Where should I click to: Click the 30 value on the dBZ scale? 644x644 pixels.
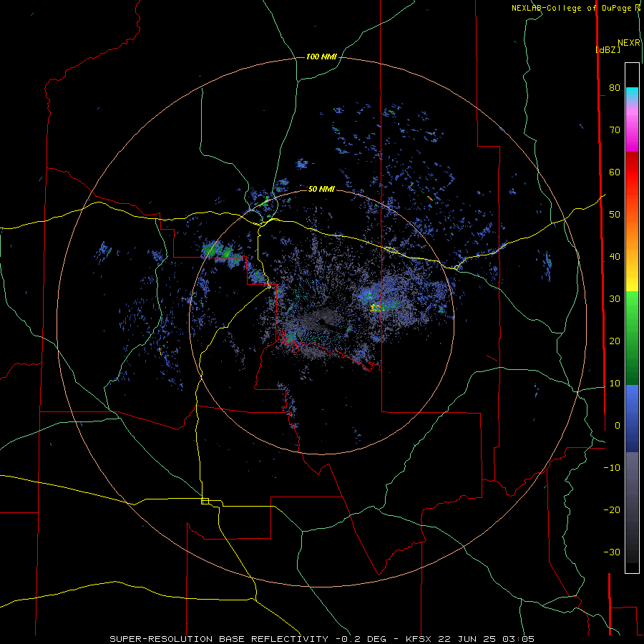[615, 299]
